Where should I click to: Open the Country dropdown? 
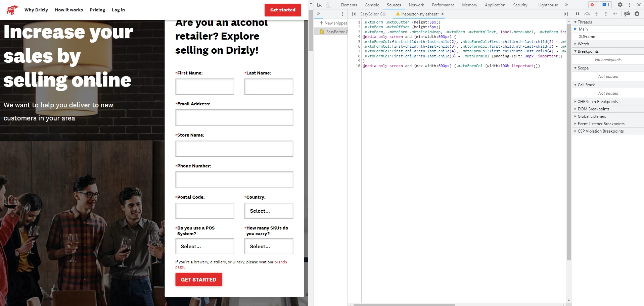pyautogui.click(x=269, y=211)
